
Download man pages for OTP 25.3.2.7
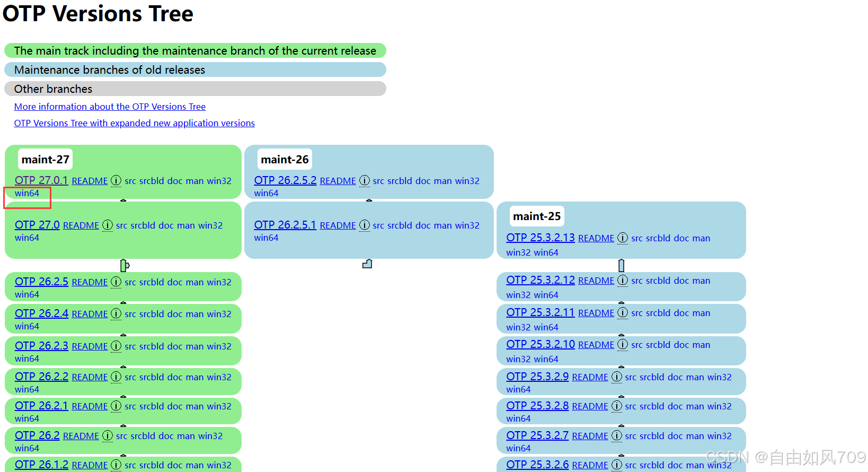pyautogui.click(x=695, y=436)
